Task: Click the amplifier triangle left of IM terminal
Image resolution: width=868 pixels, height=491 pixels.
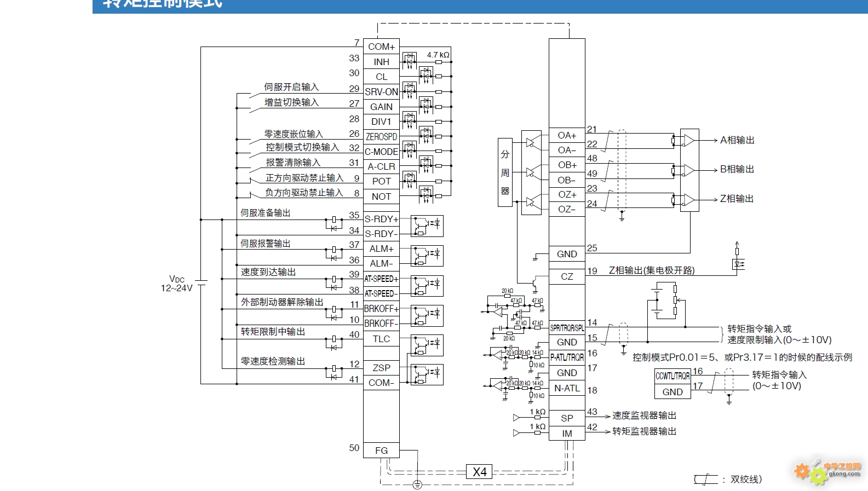Action: tap(516, 433)
